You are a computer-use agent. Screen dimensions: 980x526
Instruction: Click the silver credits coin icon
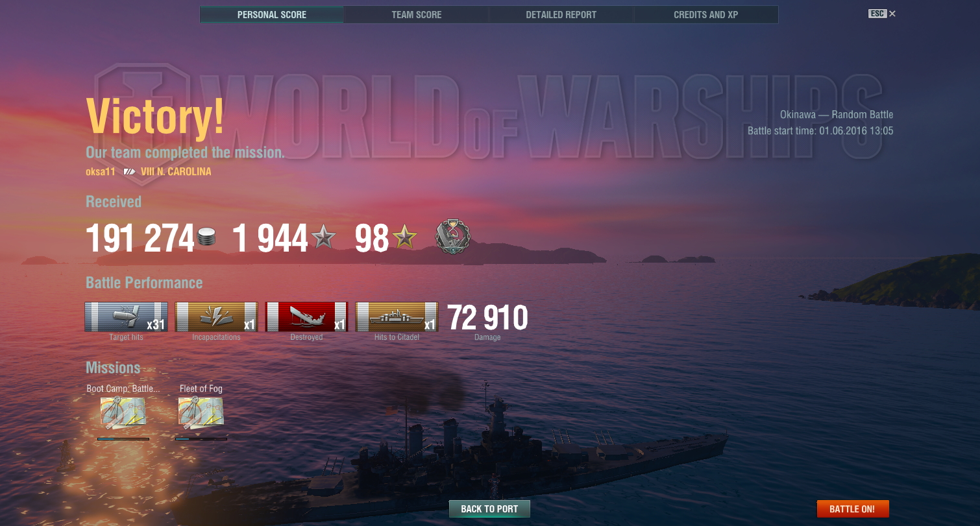206,237
